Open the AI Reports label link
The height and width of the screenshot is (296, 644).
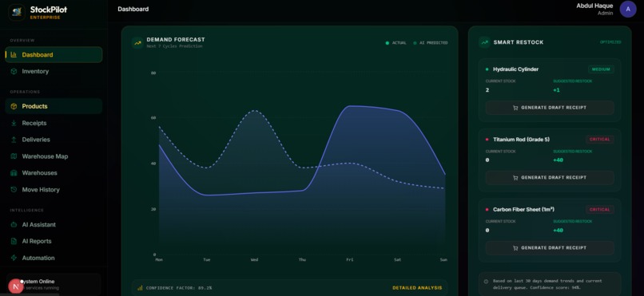click(x=37, y=241)
